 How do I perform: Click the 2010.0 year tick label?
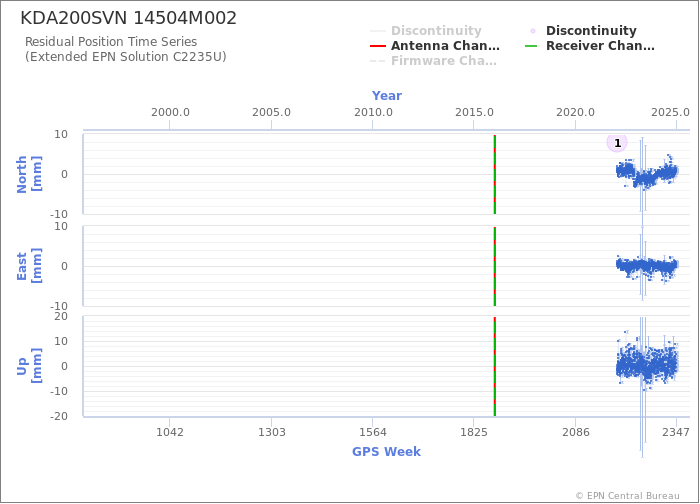(x=373, y=112)
